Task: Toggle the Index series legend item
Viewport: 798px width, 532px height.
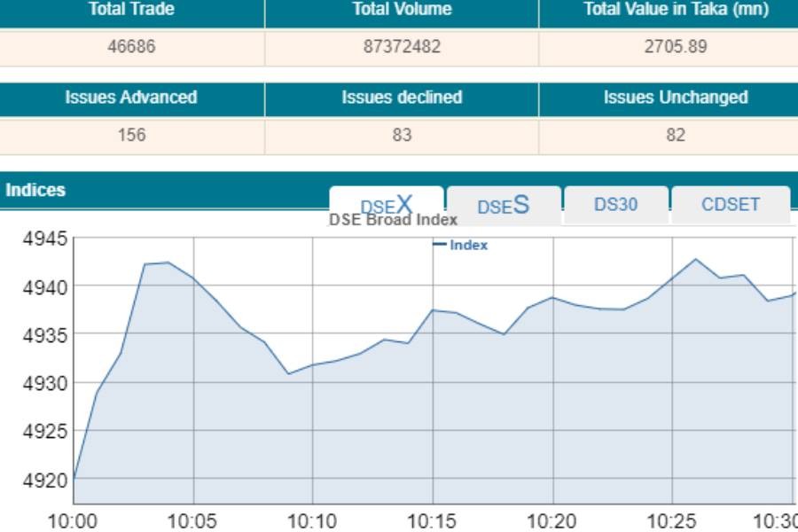Action: click(461, 246)
